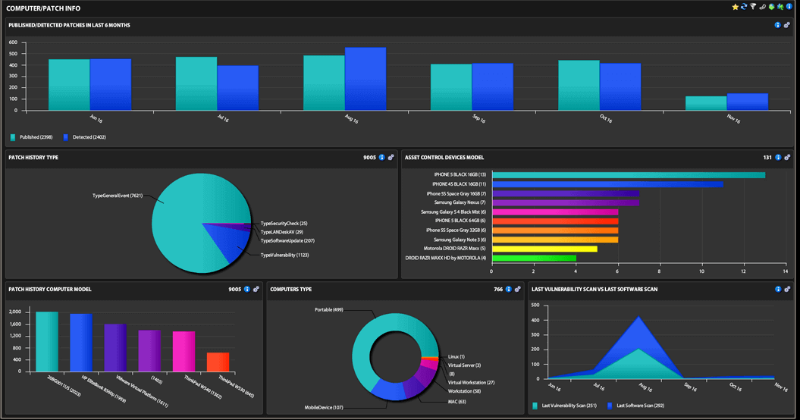Toggle the Detected (2402) legend swatch
The width and height of the screenshot is (800, 420).
tap(66, 137)
